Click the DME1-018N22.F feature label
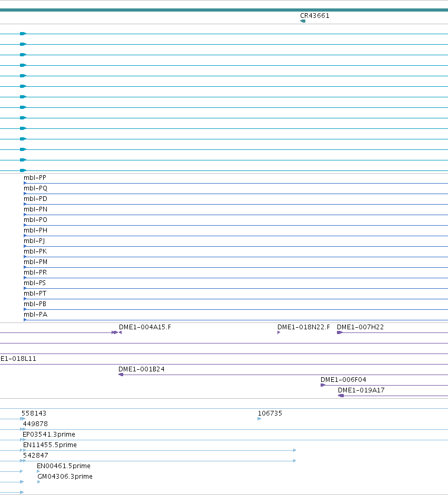448x495 pixels. pos(304,327)
